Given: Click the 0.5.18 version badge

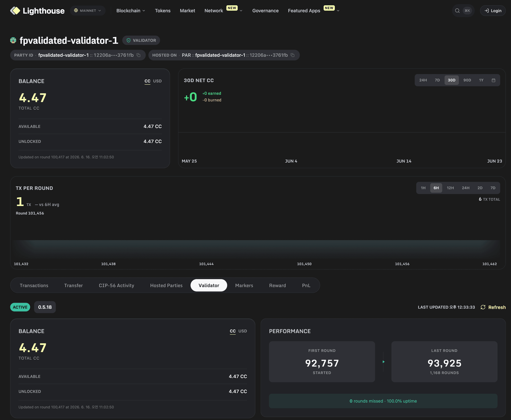Looking at the screenshot, I should (45, 307).
